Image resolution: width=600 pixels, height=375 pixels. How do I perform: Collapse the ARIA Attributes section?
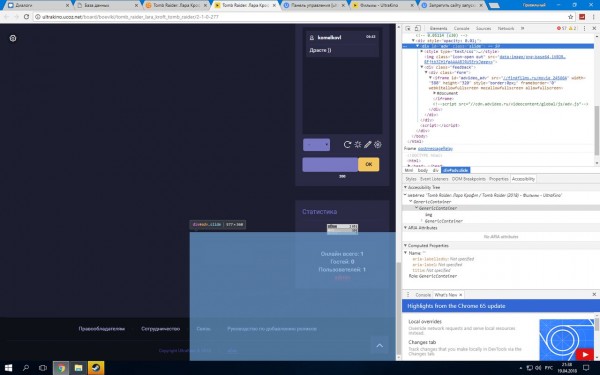click(405, 228)
